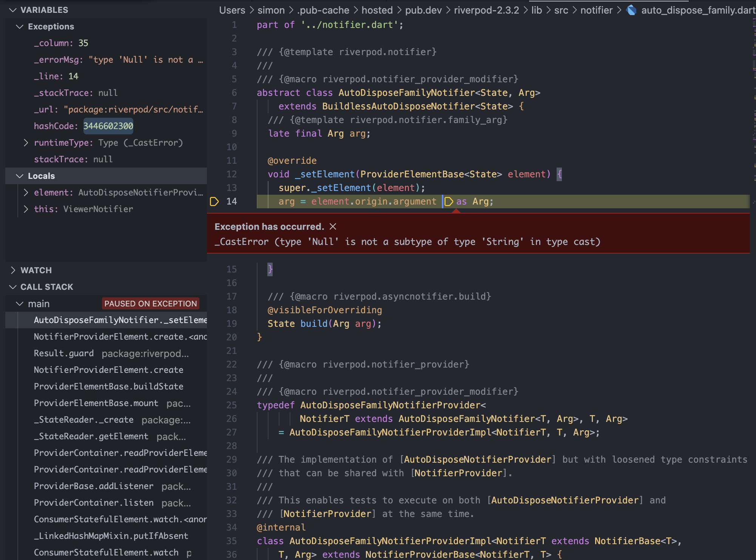Collapse the VARIABLES panel header

12,10
